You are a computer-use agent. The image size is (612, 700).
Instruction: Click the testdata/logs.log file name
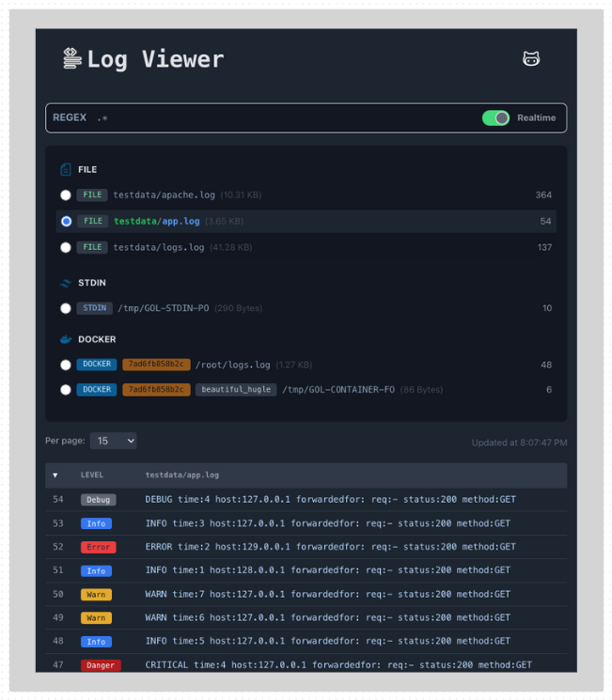click(x=159, y=247)
